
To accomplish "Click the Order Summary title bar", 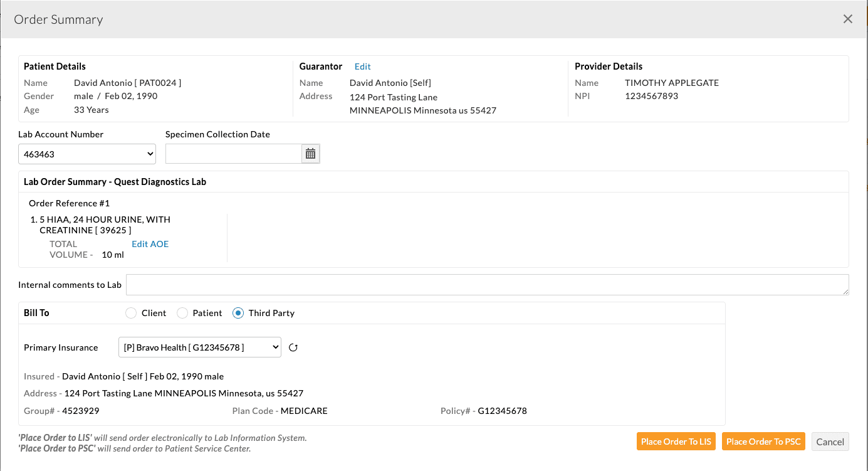I will (x=58, y=19).
